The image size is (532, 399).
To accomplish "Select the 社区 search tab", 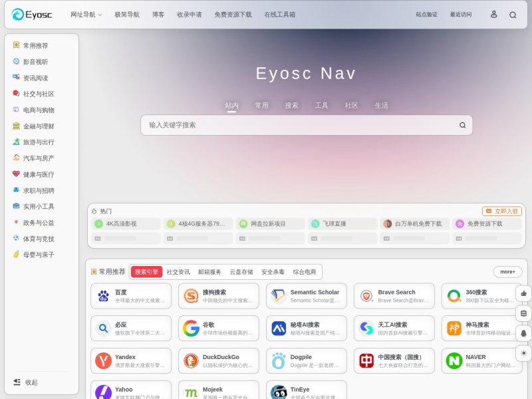I will [x=351, y=106].
